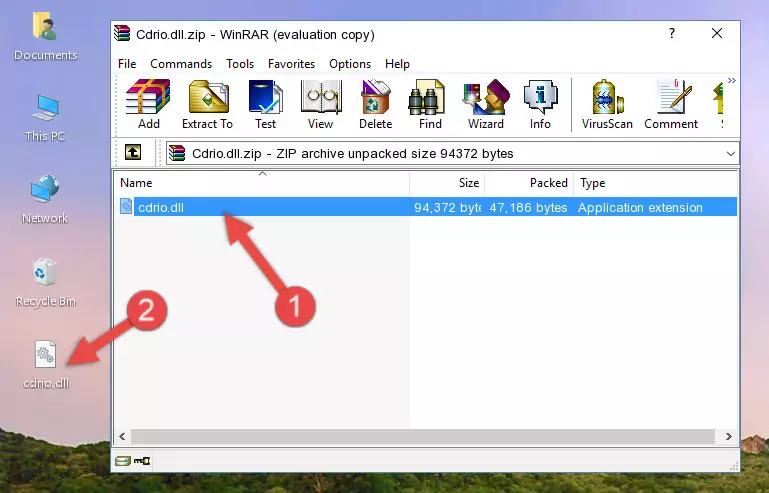Image resolution: width=769 pixels, height=493 pixels.
Task: Sort by Size column header
Action: pyautogui.click(x=447, y=183)
